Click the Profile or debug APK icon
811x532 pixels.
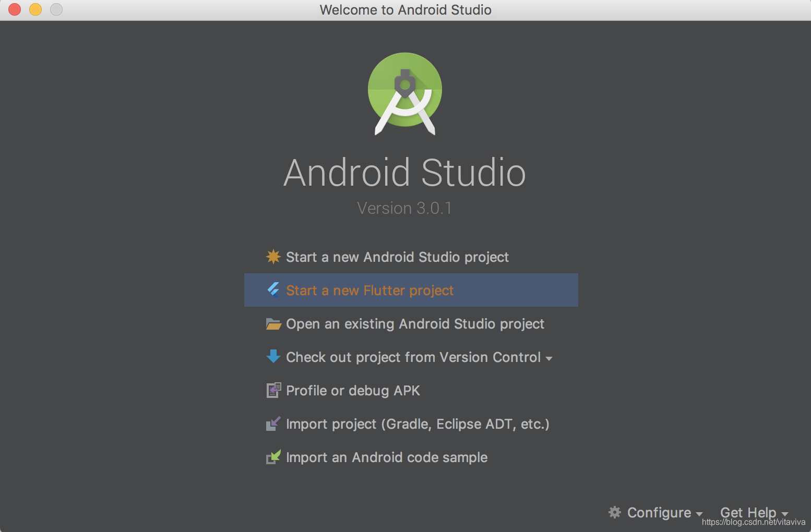point(273,390)
